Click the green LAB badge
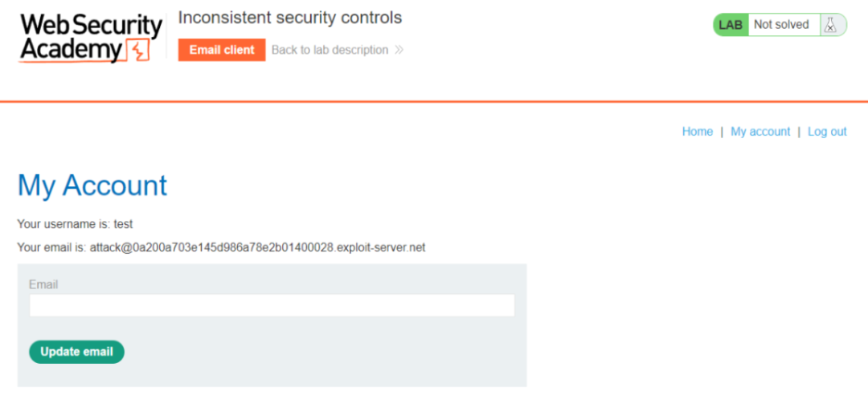 (731, 25)
